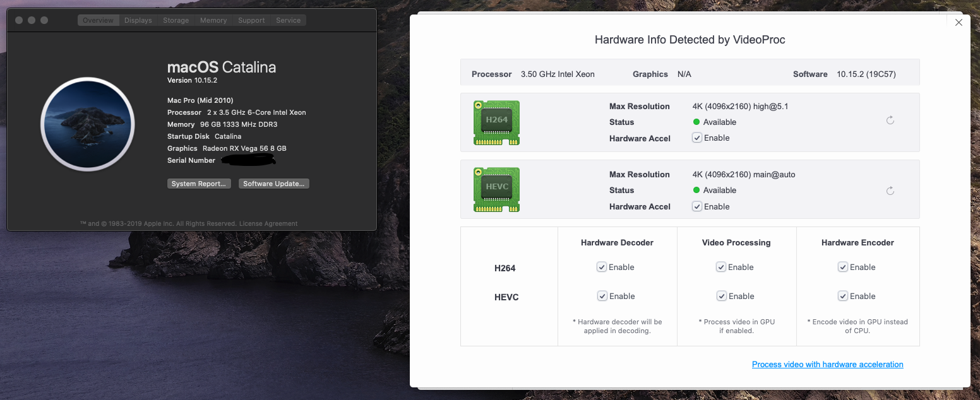This screenshot has height=400, width=980.
Task: Click the H264 chip icon
Action: pos(496,122)
